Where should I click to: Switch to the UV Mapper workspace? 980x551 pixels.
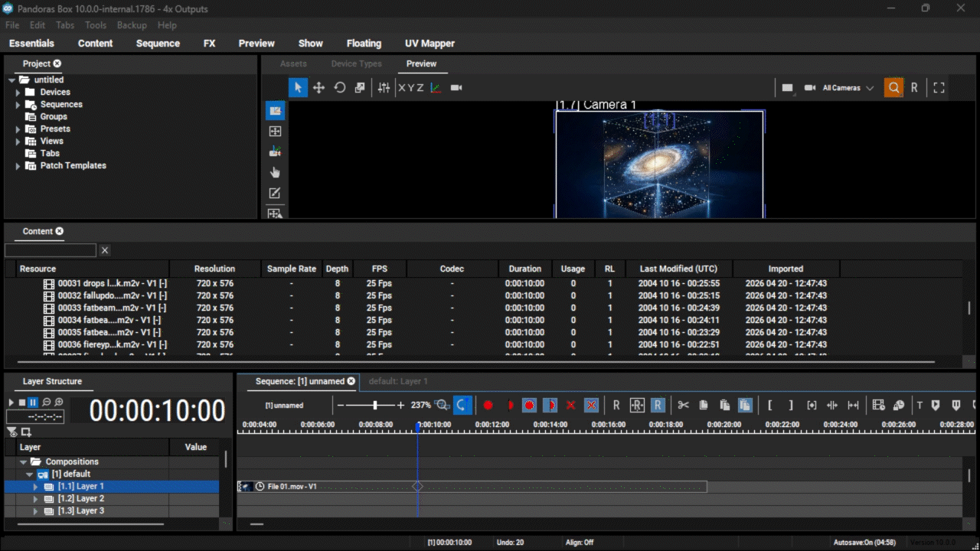[430, 44]
